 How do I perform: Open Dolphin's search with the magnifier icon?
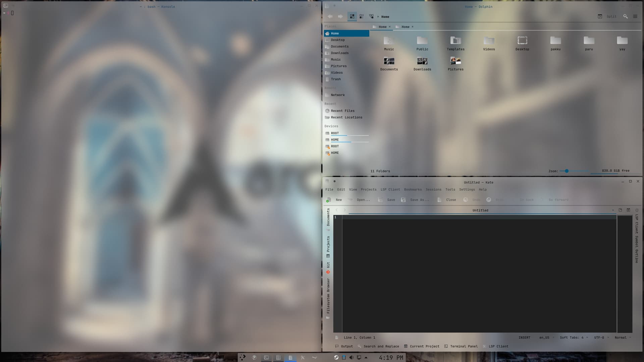(625, 16)
